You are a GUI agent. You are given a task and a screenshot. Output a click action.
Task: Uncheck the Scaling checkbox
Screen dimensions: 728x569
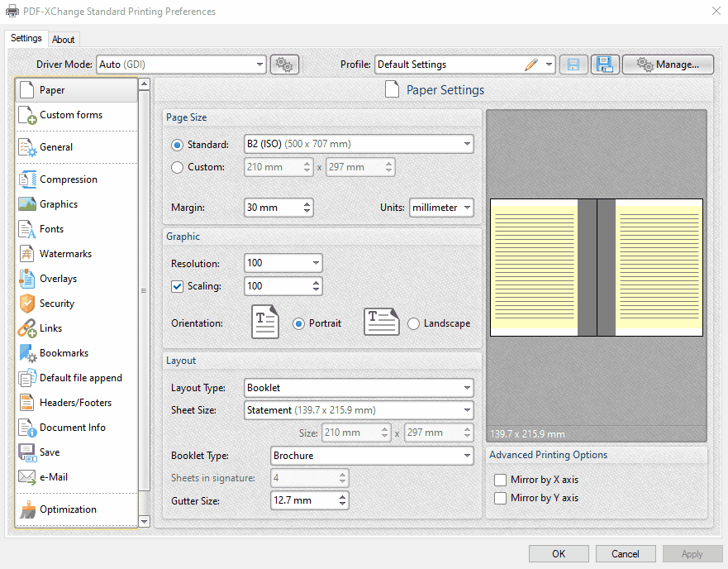coord(177,286)
